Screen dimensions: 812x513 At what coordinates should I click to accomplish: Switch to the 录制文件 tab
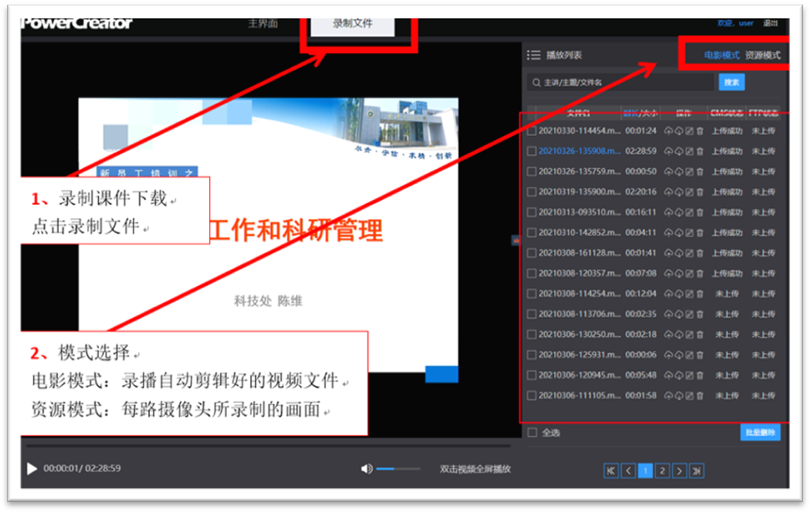352,24
